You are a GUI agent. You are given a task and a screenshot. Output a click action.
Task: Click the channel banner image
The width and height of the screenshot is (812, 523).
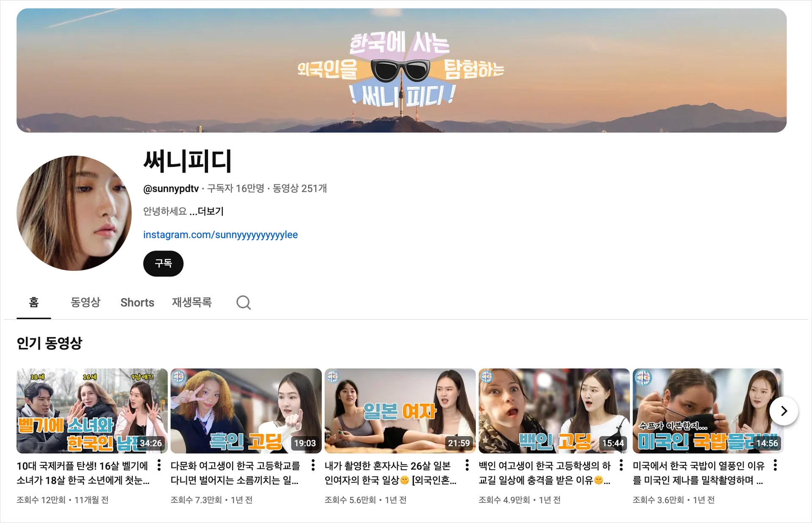(401, 70)
